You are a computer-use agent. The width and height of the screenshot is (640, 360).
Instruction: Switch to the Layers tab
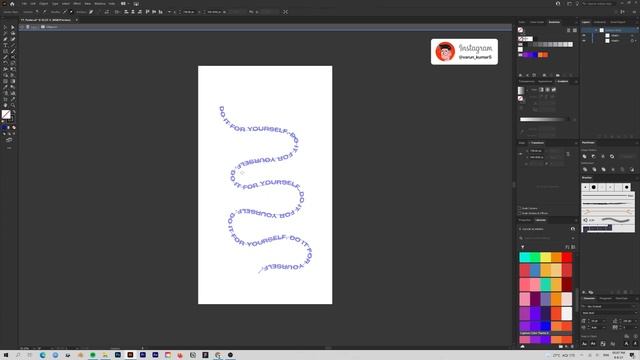point(586,22)
